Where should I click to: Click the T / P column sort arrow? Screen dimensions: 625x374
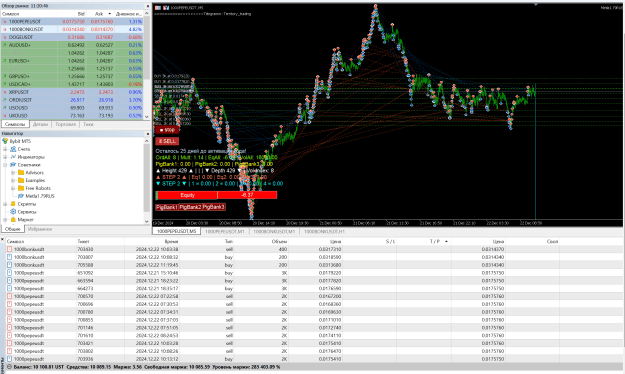[x=446, y=241]
